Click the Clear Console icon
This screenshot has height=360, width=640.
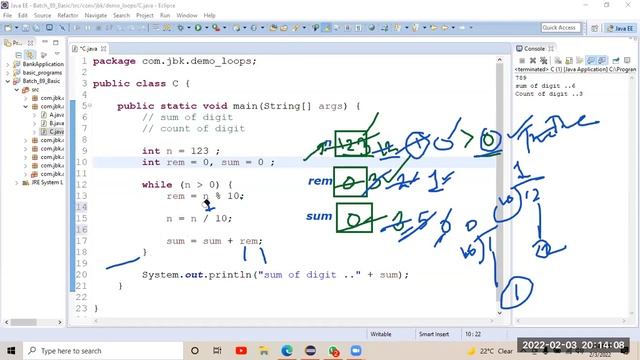(x=558, y=60)
